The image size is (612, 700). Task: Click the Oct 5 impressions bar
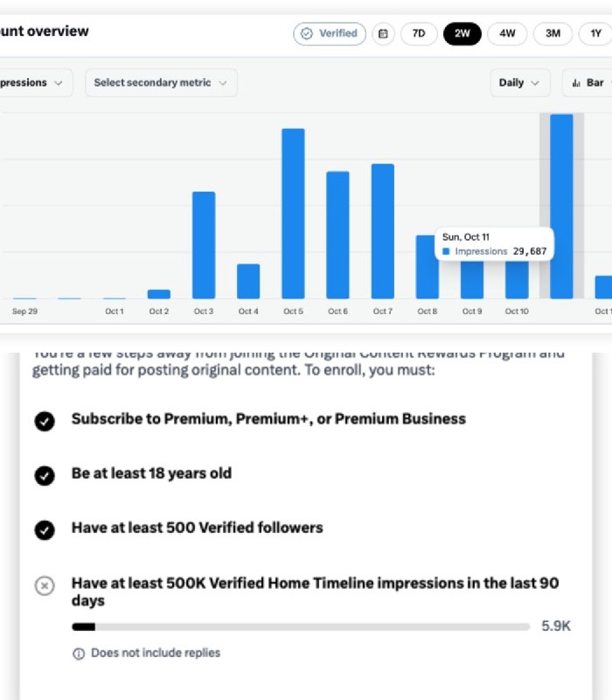click(293, 213)
